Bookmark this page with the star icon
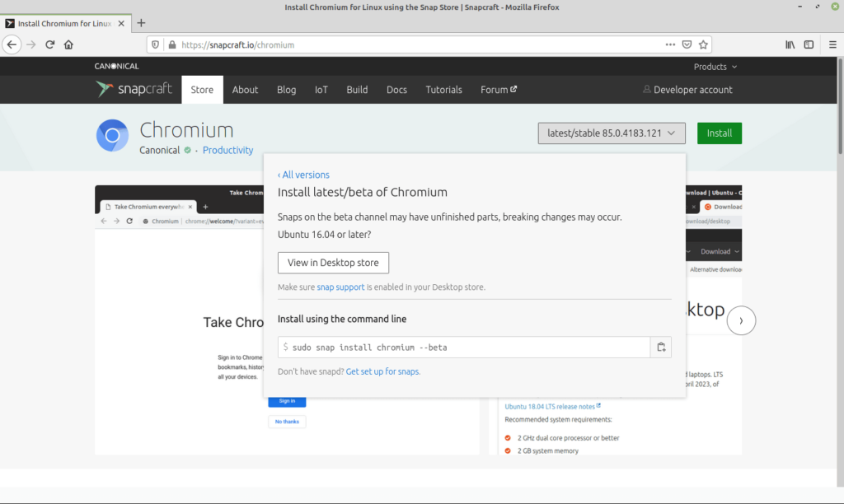The height and width of the screenshot is (504, 844). point(702,44)
